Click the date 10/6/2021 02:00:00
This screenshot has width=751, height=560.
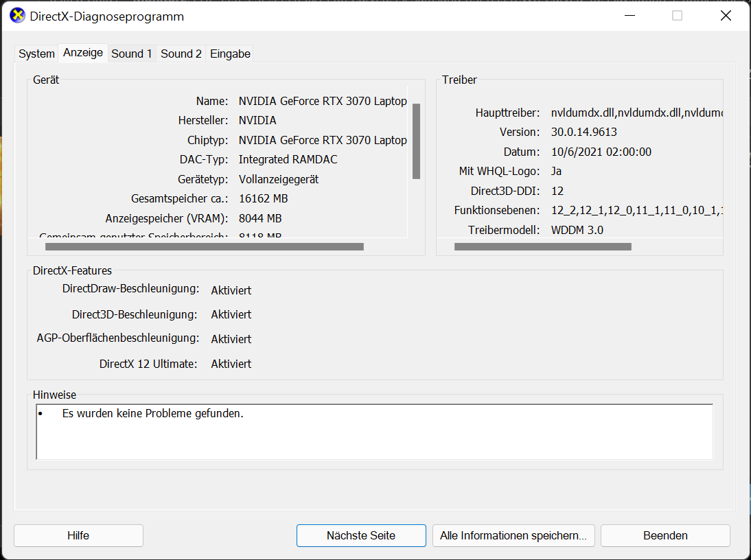tap(601, 152)
